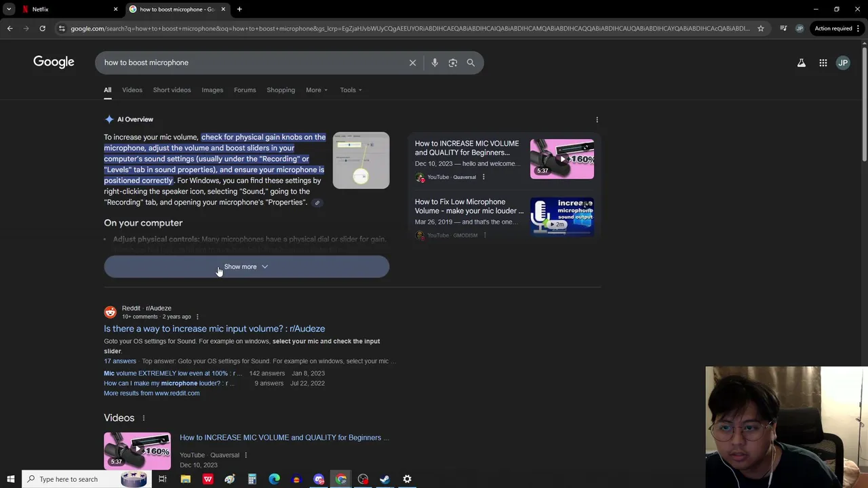Open AI Overview more options menu

pyautogui.click(x=597, y=119)
